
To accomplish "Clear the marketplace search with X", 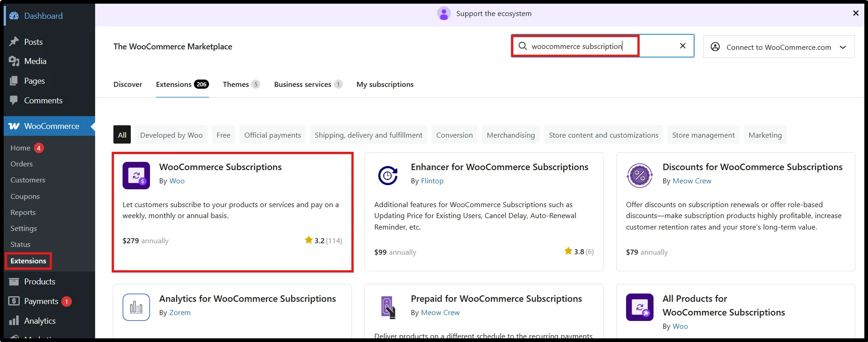I will click(683, 46).
